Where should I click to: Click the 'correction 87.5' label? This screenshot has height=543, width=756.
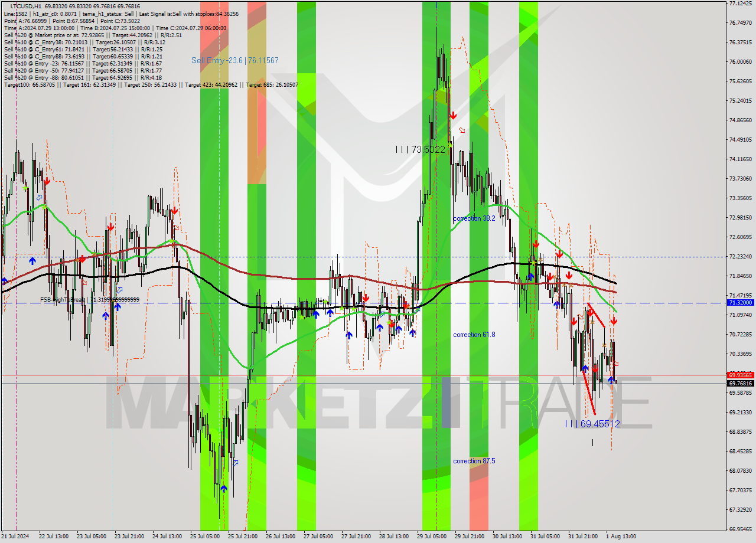[x=474, y=461]
